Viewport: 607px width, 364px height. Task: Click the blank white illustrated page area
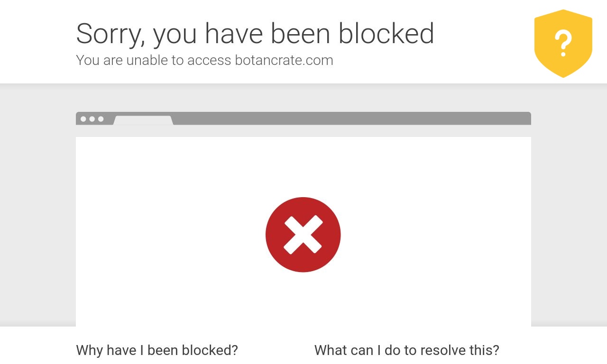(x=303, y=231)
